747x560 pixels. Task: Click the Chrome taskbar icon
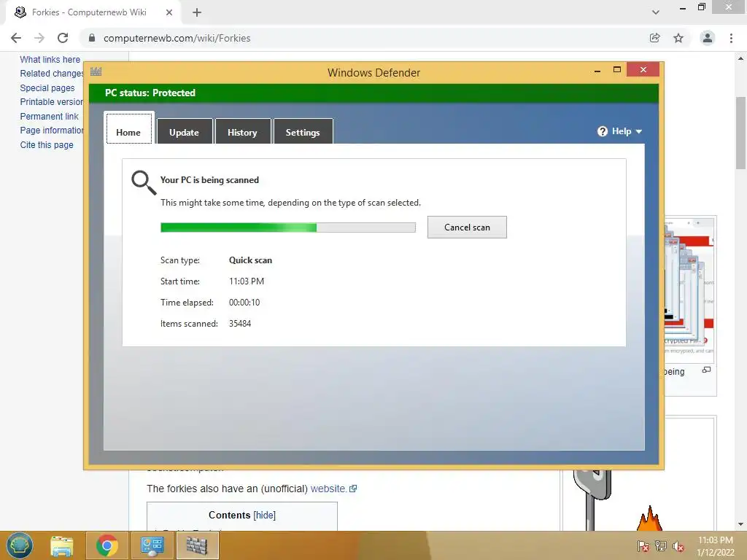107,545
